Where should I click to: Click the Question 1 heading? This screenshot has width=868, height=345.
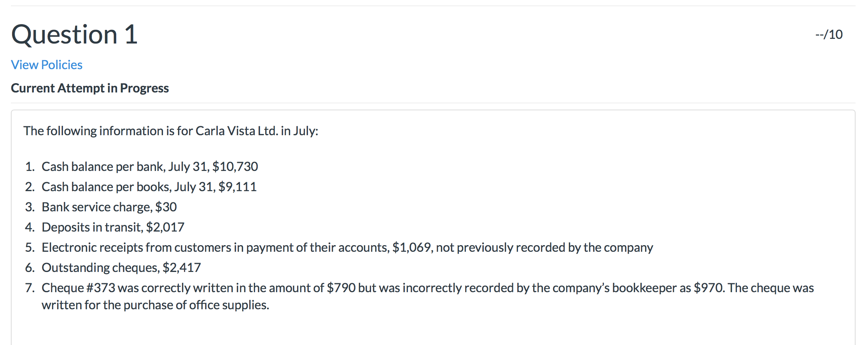tap(74, 35)
